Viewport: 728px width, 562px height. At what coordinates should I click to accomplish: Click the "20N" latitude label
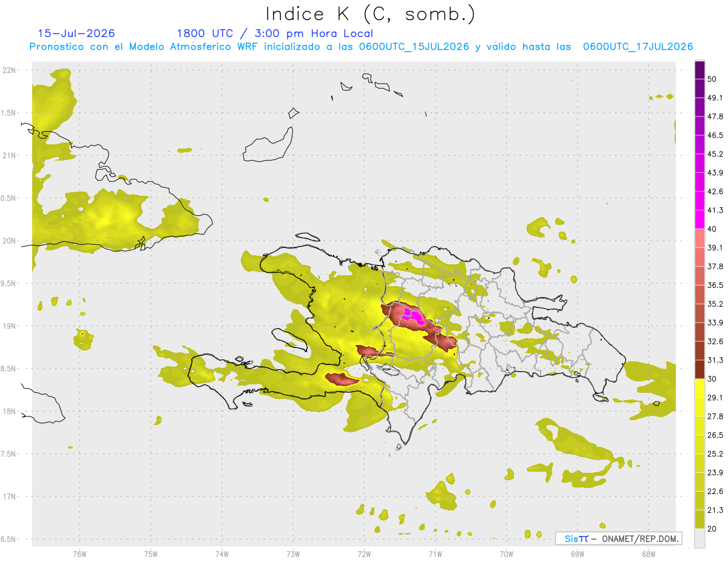point(10,241)
